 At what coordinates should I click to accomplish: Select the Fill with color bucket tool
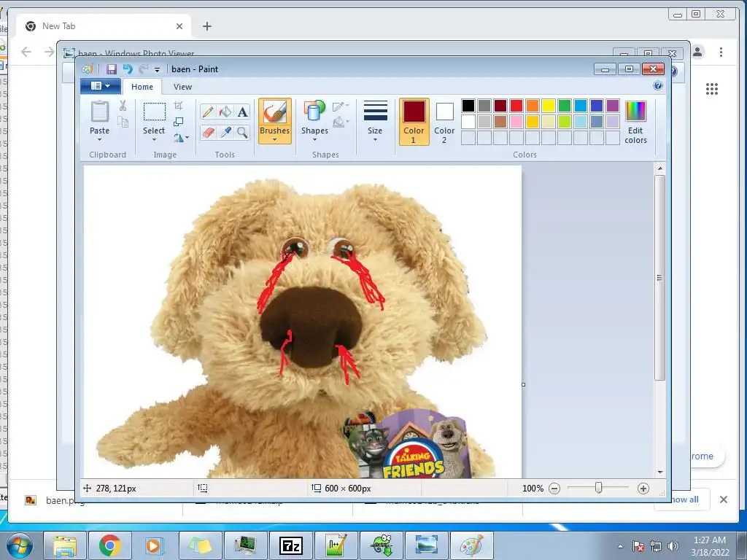[225, 112]
